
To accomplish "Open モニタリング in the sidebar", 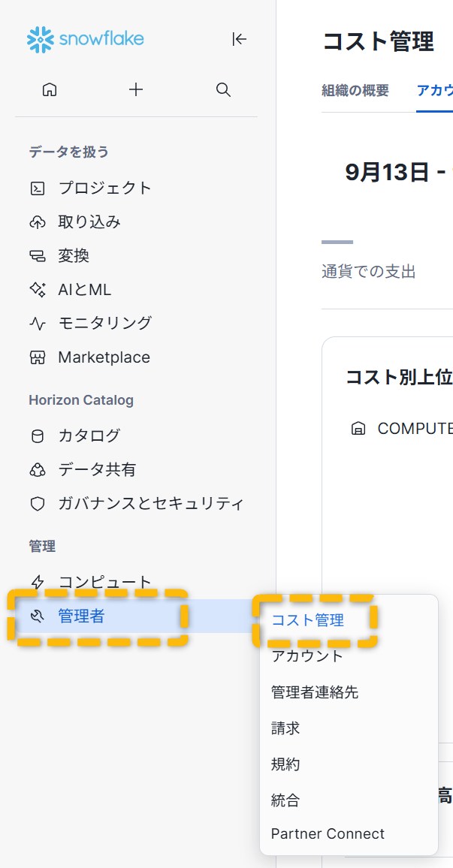I will click(x=104, y=324).
